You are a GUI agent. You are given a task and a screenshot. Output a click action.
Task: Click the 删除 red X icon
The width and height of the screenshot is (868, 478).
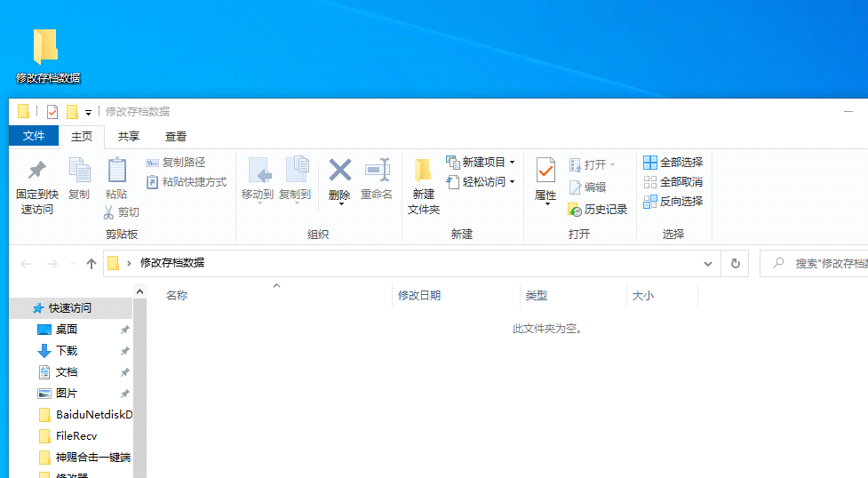(340, 170)
